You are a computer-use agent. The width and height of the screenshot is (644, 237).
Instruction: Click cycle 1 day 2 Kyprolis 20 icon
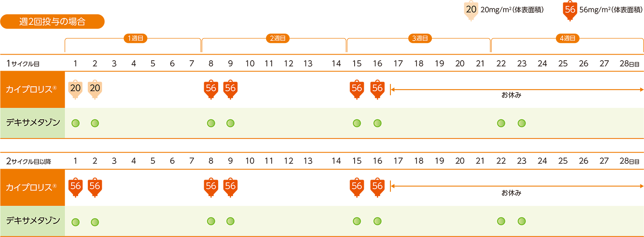[95, 89]
